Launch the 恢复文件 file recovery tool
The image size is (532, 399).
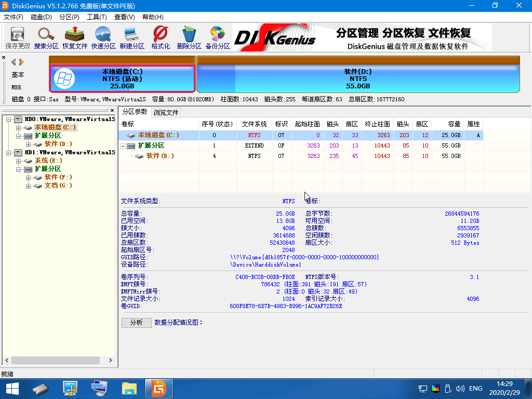(75, 38)
